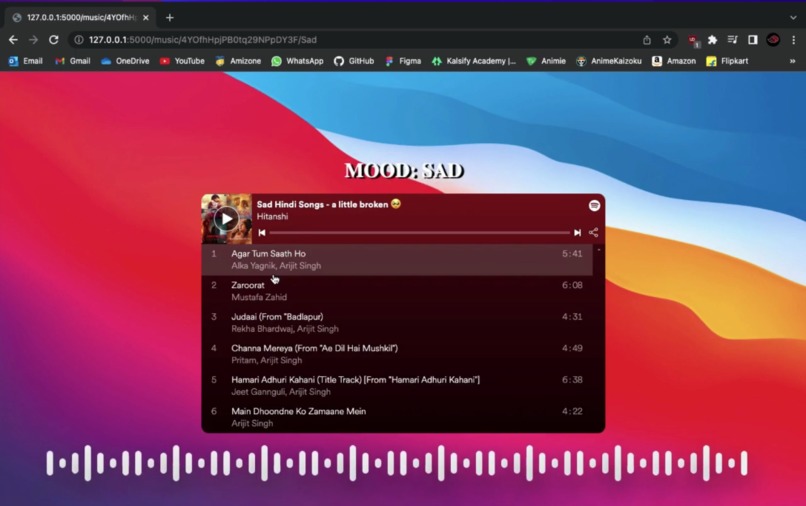Open the Spotify logo icon
This screenshot has height=506, width=806.
(x=594, y=205)
